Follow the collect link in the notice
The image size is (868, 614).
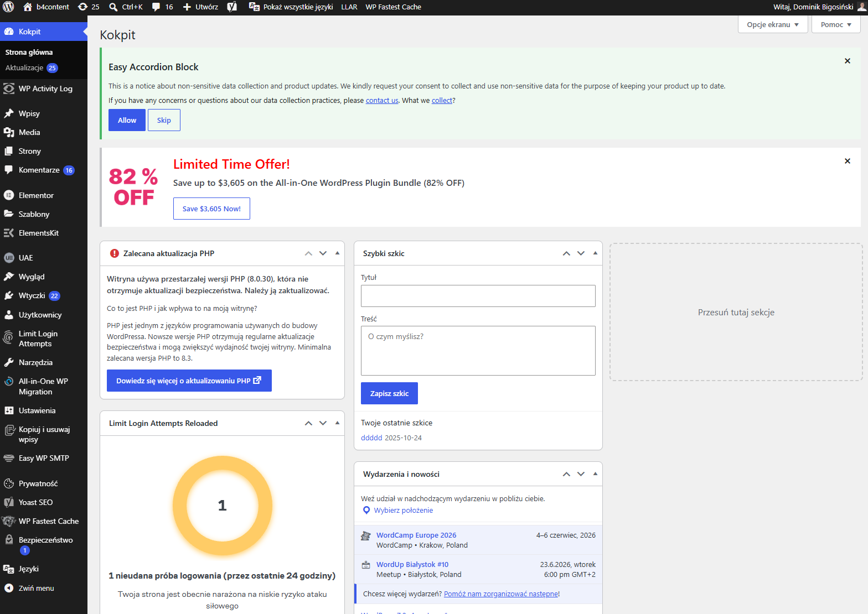442,100
